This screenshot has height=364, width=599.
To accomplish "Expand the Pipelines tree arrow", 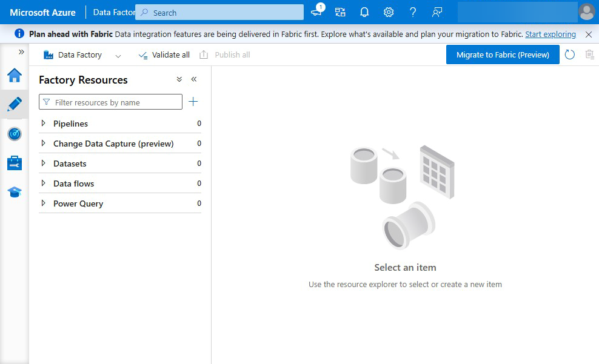I will [x=43, y=123].
